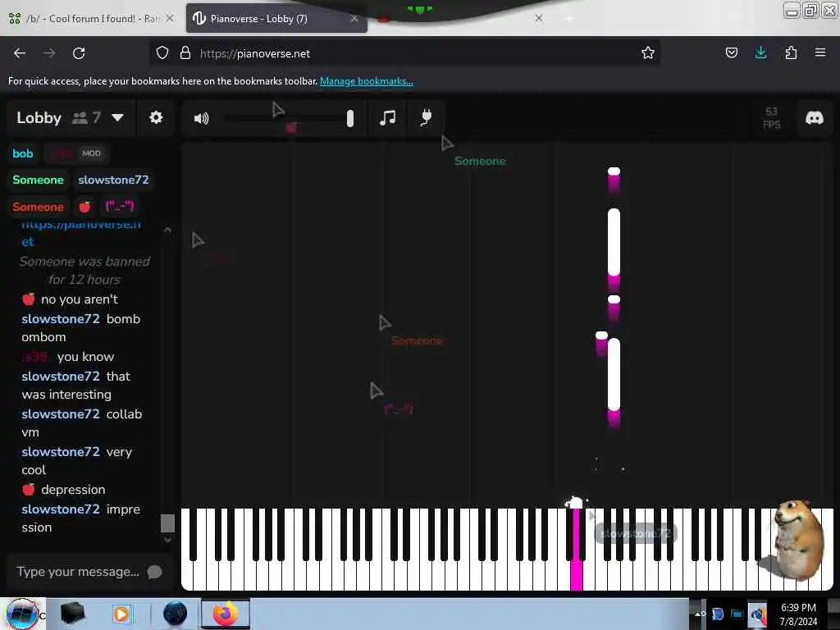840x630 pixels.
Task: Go back in browser history
Action: click(20, 53)
